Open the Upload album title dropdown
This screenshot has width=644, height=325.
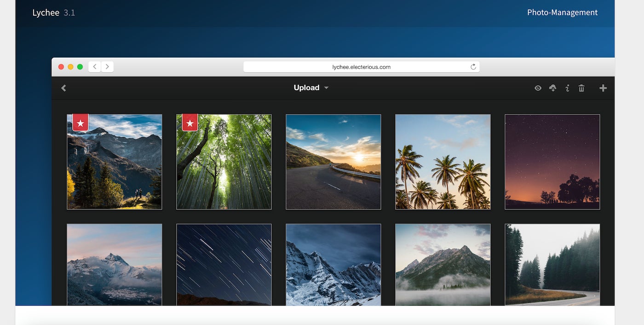[x=311, y=88]
